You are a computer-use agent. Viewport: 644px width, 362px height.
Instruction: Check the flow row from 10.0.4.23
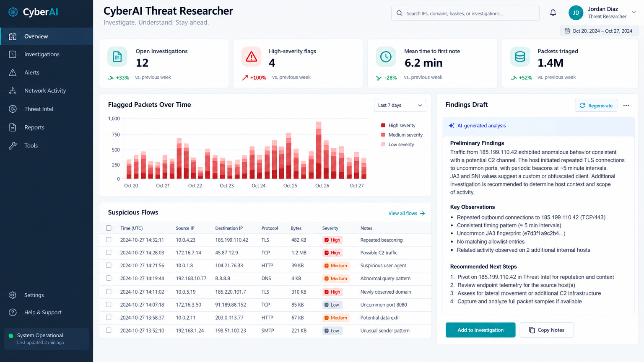coord(109,240)
